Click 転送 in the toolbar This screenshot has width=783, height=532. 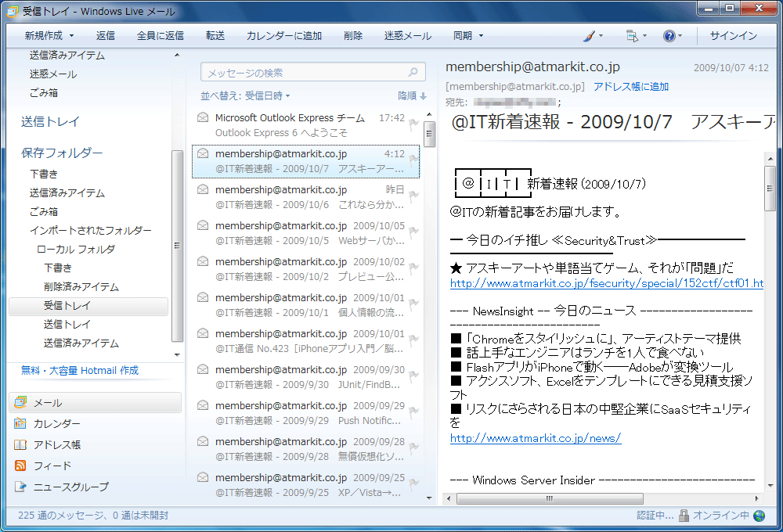[x=215, y=36]
